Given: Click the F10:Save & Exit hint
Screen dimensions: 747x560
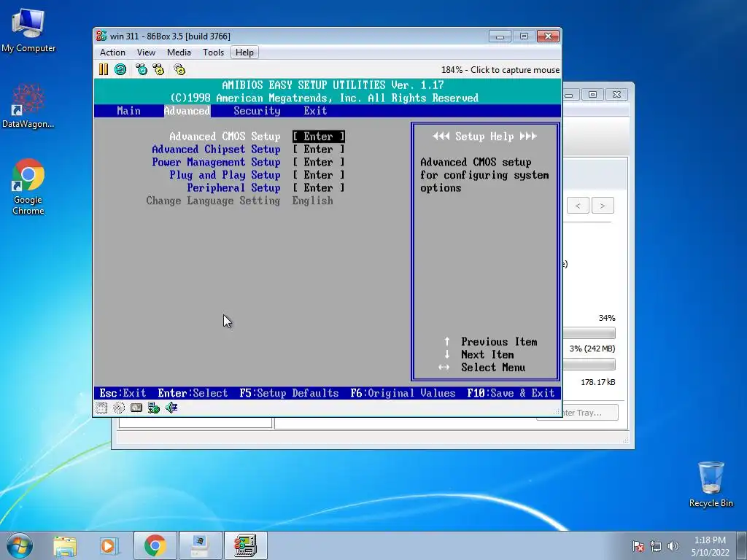Looking at the screenshot, I should (x=511, y=393).
